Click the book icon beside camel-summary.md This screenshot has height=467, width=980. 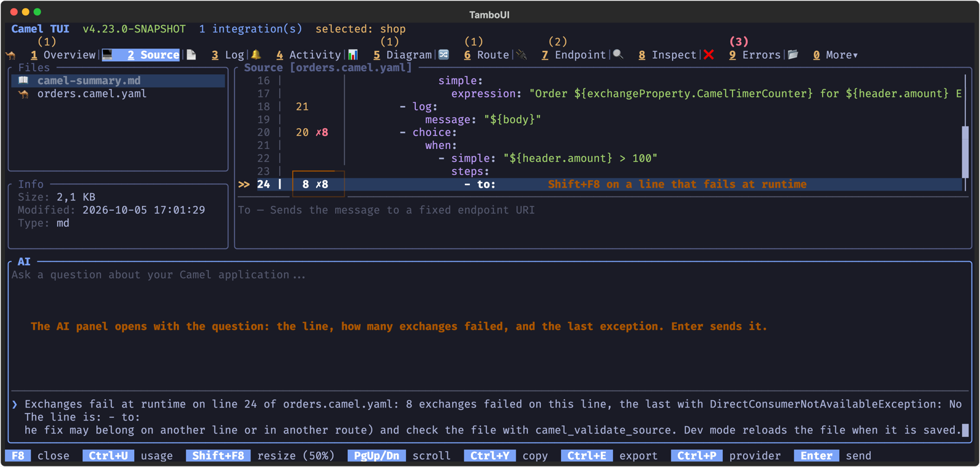pos(23,80)
